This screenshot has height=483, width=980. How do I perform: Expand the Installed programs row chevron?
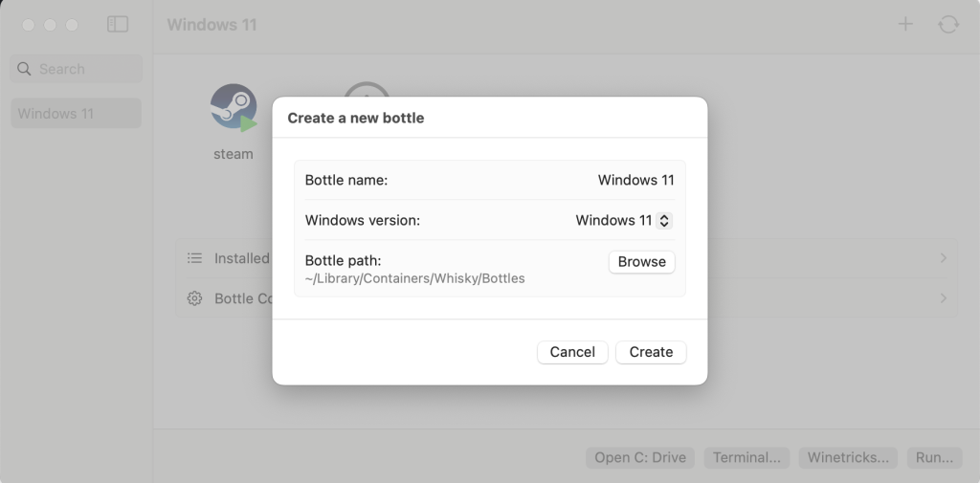pos(943,258)
